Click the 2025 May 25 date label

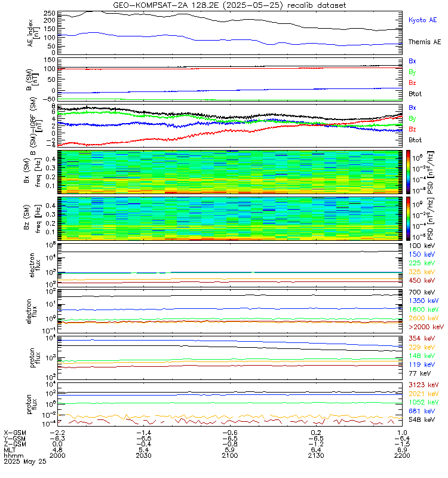tap(25, 461)
